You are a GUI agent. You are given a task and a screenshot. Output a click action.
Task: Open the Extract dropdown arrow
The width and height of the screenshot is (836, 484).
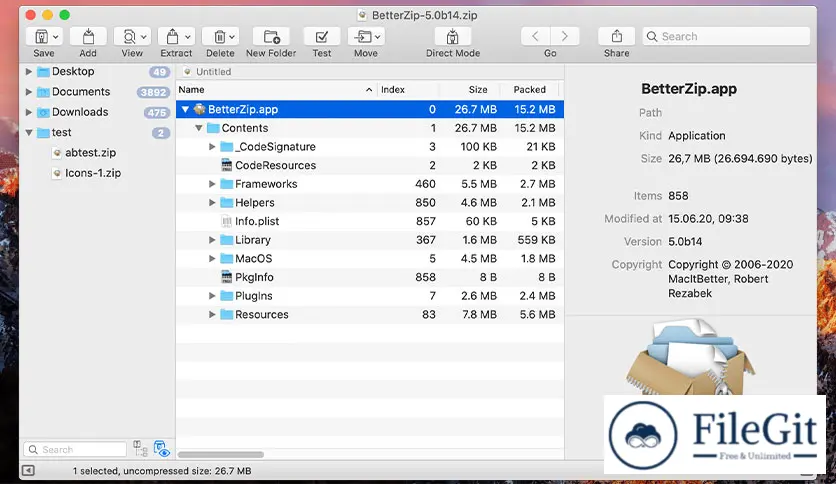click(188, 37)
